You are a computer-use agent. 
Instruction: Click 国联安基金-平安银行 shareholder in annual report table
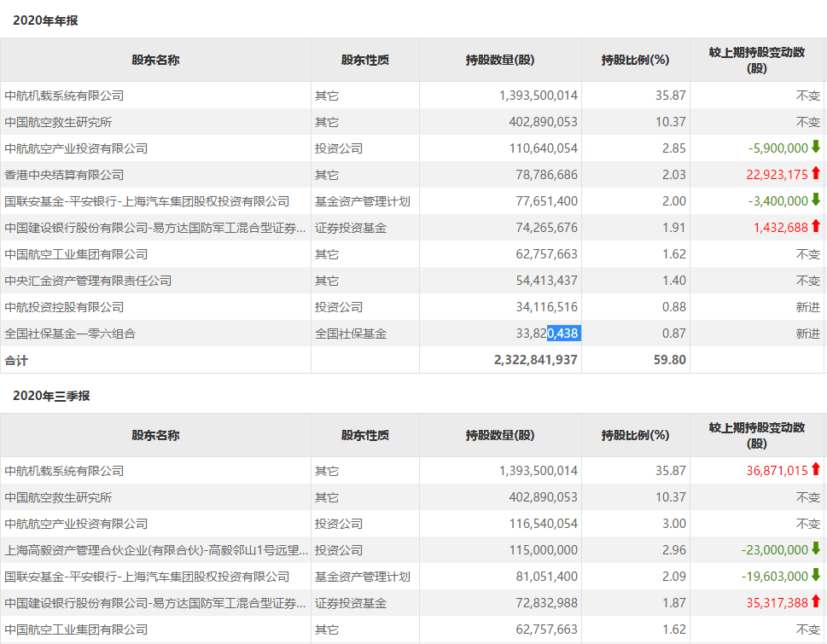(x=147, y=201)
